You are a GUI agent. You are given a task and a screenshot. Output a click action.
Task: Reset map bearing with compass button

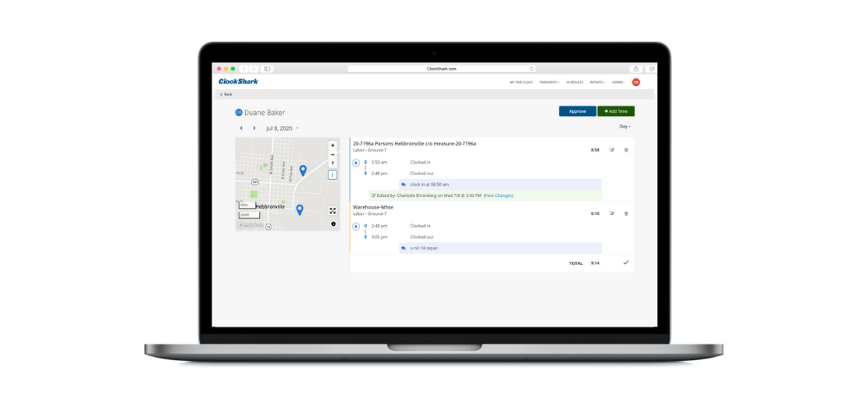[333, 163]
